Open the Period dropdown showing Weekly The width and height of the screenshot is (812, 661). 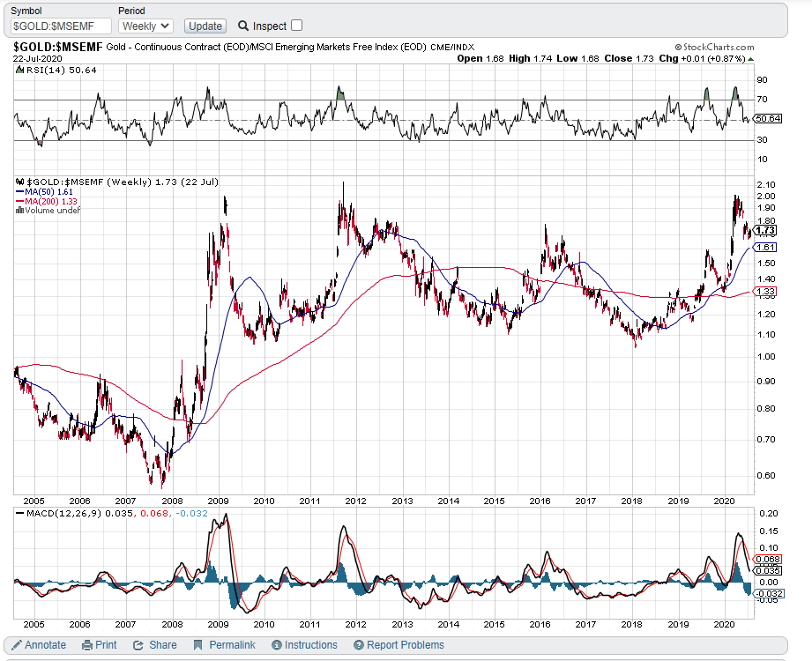pos(144,26)
